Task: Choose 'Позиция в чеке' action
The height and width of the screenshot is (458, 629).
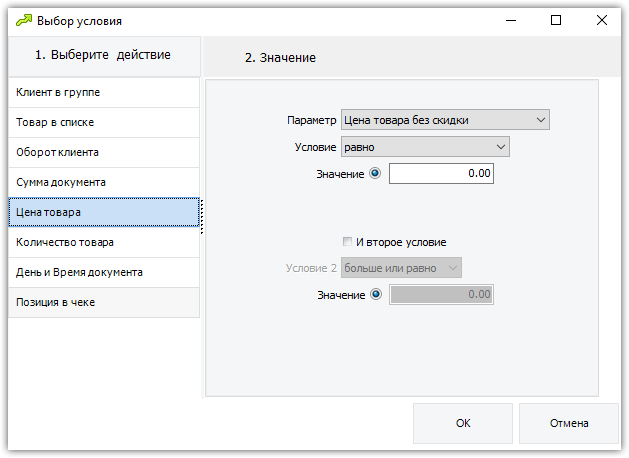Action: pos(104,302)
